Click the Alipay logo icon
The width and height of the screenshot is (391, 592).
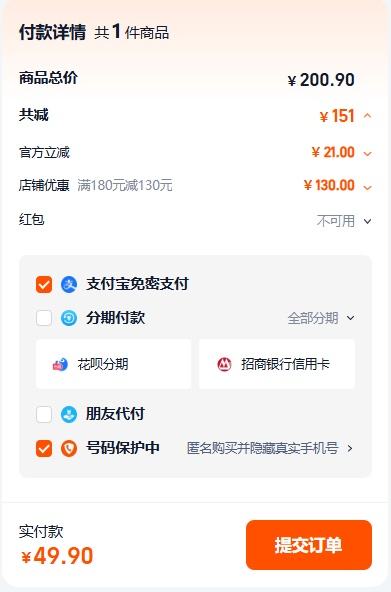click(x=69, y=284)
